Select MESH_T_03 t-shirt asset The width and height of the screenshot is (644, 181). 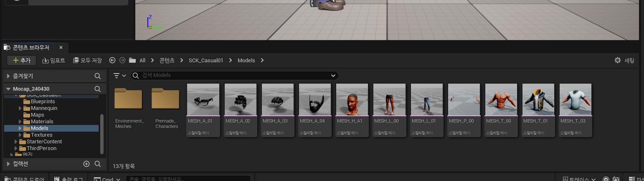pos(576,110)
